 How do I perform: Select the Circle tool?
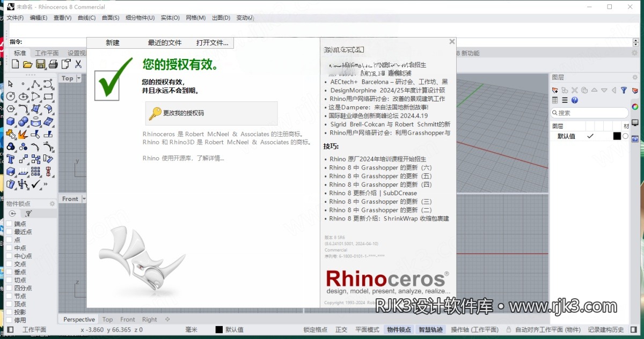(10, 96)
